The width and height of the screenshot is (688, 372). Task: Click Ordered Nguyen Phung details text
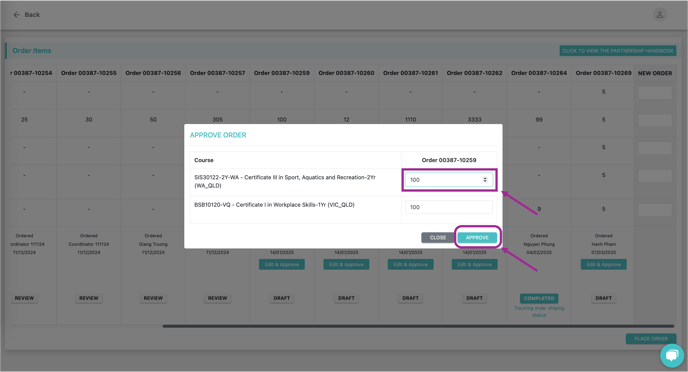539,244
